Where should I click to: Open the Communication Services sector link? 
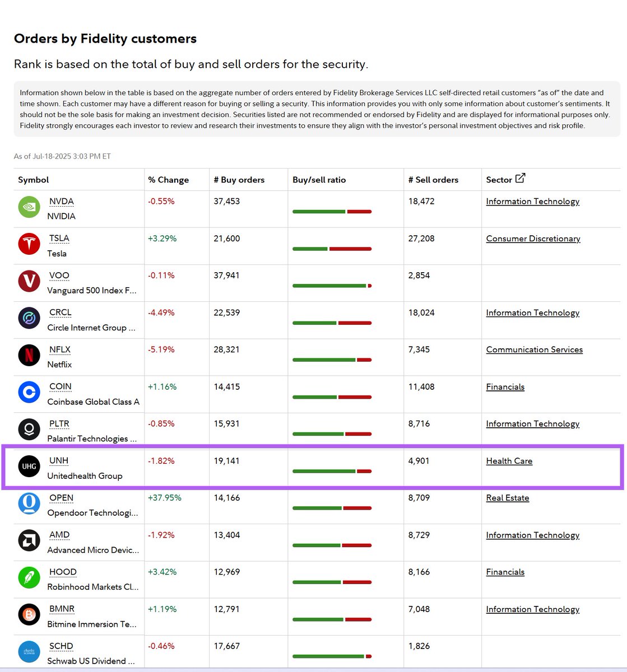[535, 349]
